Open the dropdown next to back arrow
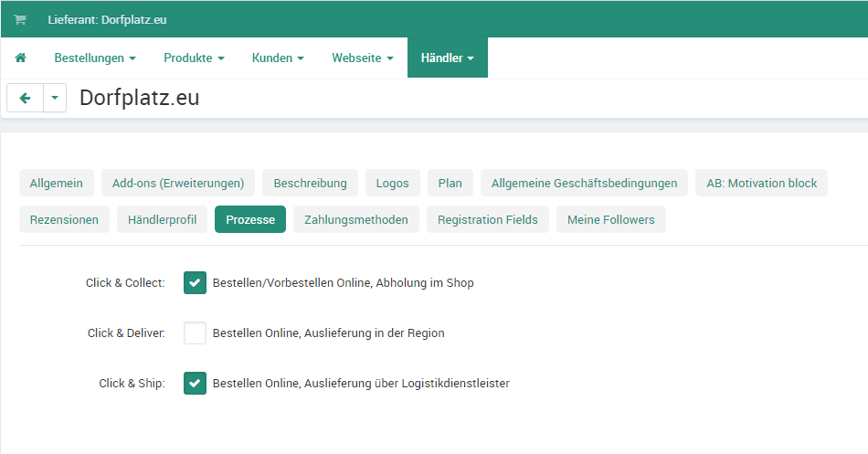The height and width of the screenshot is (454, 868). click(55, 98)
